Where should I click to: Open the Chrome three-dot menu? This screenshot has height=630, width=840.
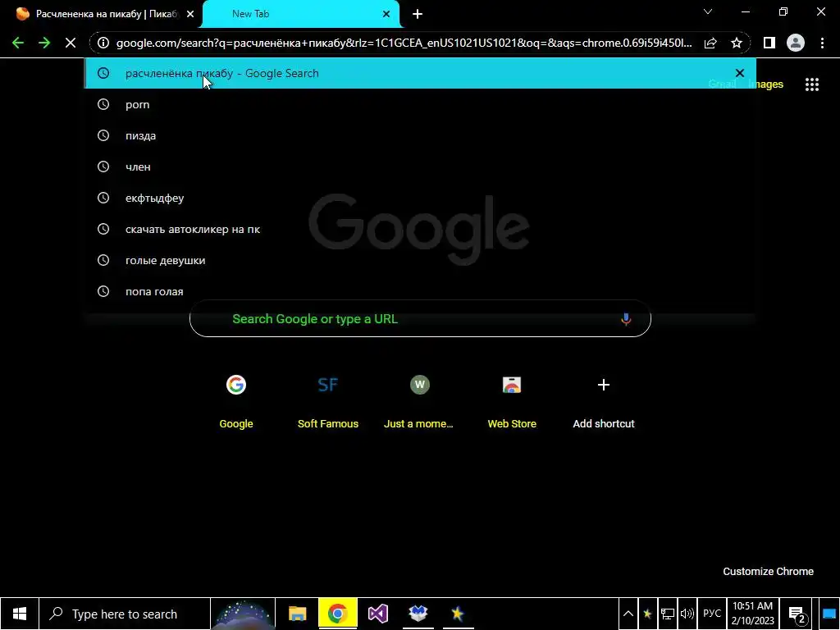click(x=822, y=43)
